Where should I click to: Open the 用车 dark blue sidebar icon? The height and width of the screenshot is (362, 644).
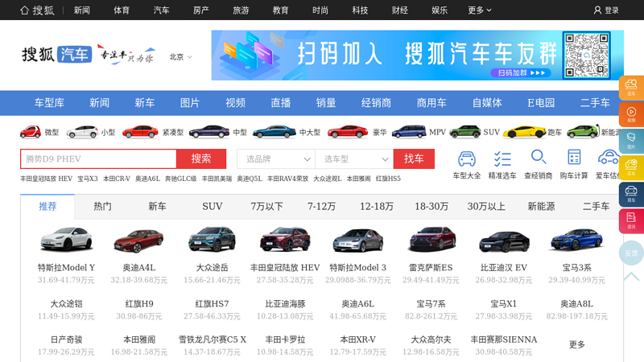click(x=631, y=195)
